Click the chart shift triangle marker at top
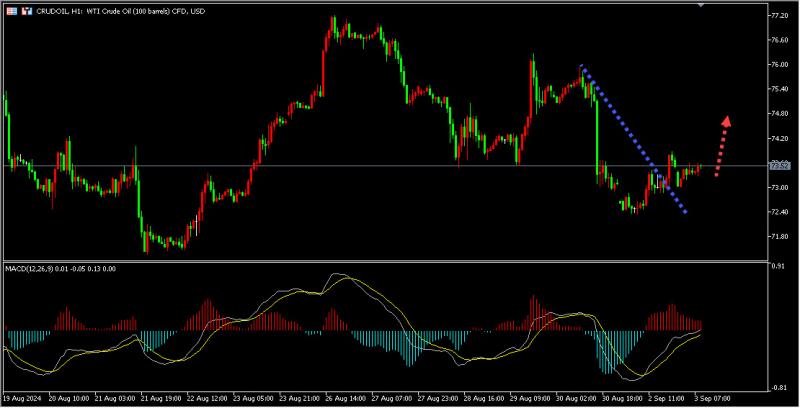Viewport: 800px width, 408px height. (x=701, y=5)
